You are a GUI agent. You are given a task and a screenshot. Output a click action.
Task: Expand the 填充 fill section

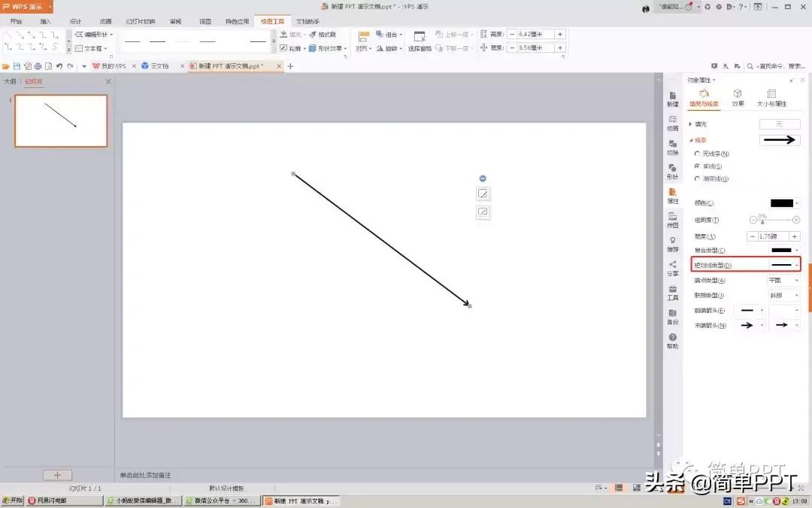[x=691, y=124]
